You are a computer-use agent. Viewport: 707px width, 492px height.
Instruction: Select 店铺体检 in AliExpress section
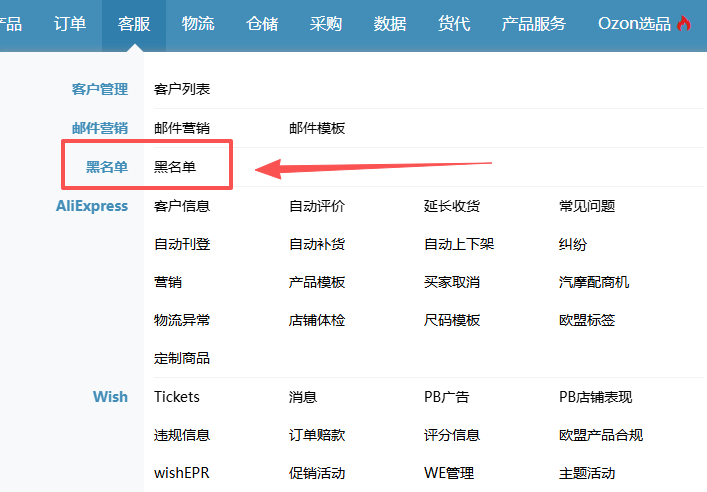317,320
